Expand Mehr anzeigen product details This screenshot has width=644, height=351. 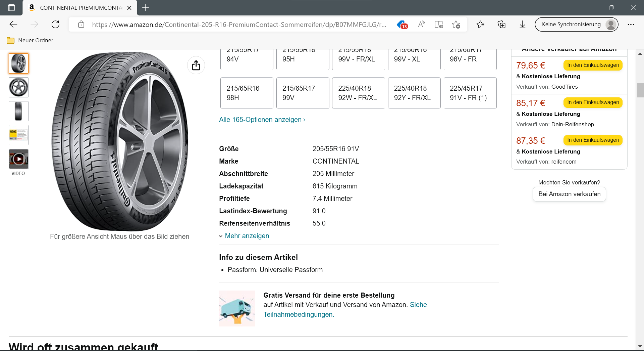click(247, 236)
